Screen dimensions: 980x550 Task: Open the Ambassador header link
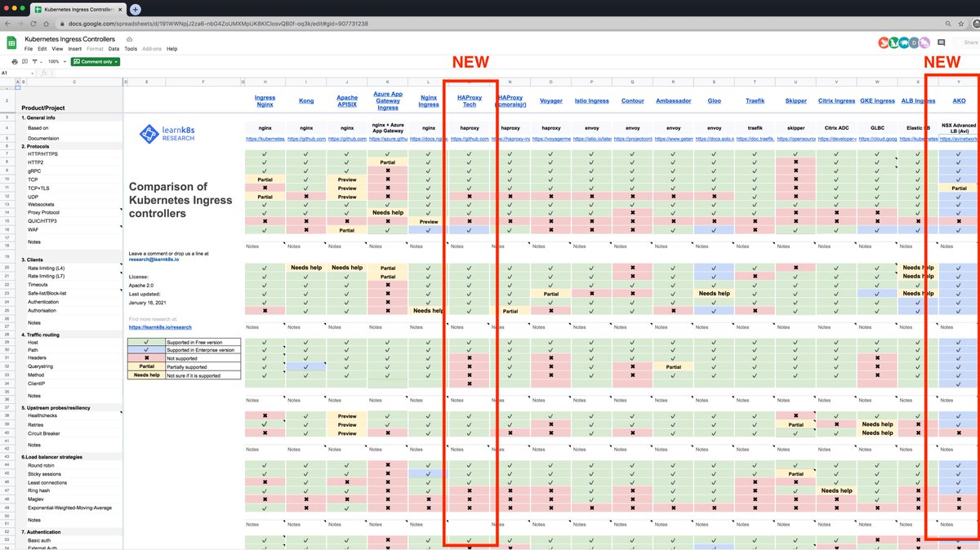pos(674,101)
